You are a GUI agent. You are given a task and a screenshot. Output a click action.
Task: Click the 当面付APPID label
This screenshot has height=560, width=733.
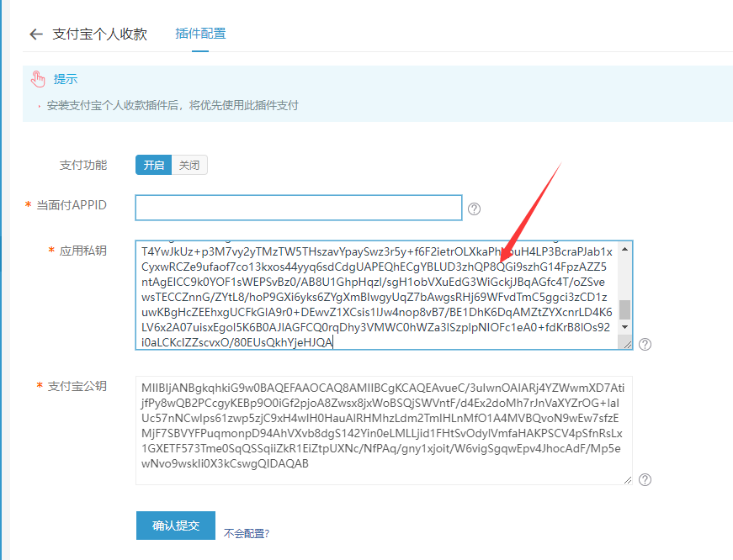(72, 205)
